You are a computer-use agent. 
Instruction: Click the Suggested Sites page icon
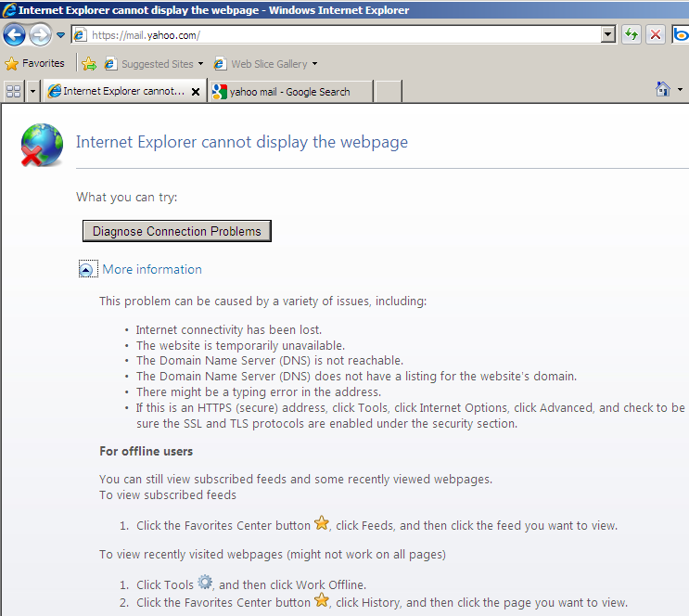[x=110, y=64]
